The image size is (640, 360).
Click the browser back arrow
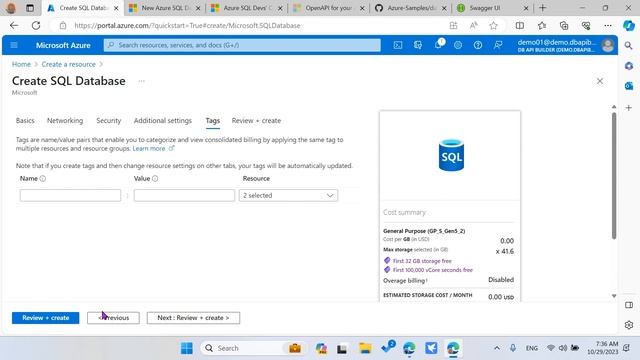[14, 25]
